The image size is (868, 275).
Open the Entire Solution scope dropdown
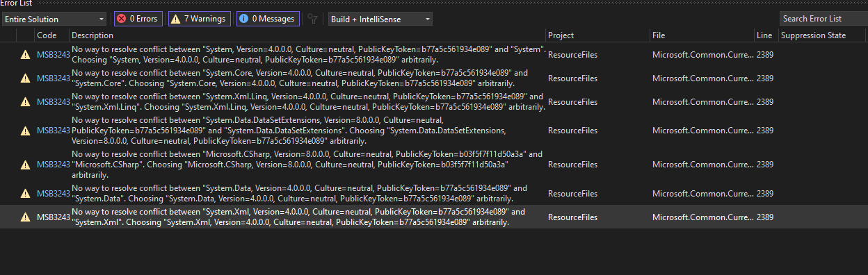[x=54, y=19]
